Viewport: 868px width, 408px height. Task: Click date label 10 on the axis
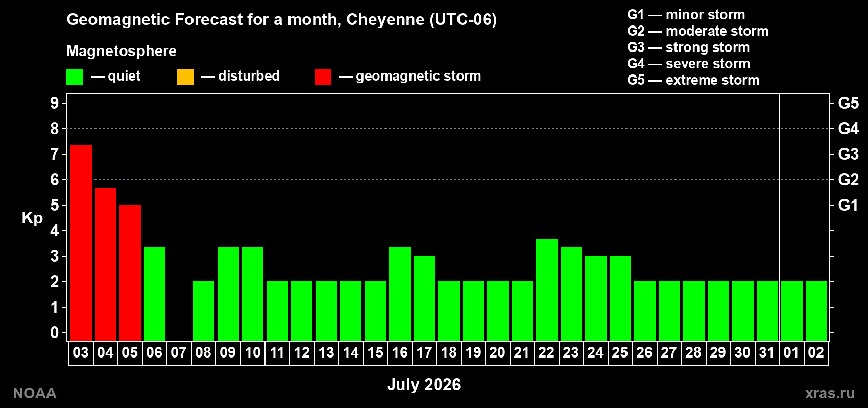click(x=253, y=352)
